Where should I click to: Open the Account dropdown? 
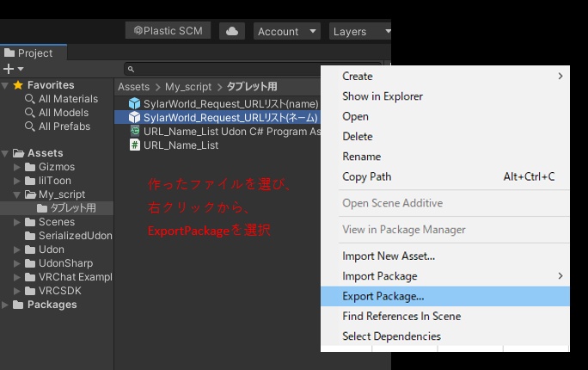[287, 31]
